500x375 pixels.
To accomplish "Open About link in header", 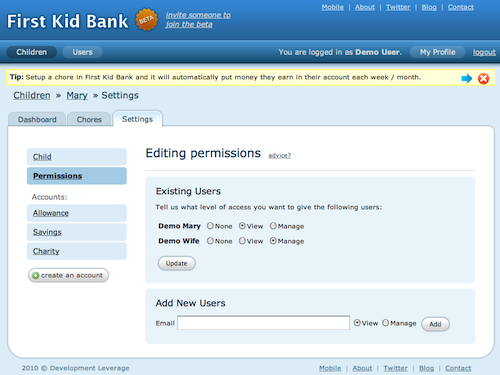I will 365,7.
